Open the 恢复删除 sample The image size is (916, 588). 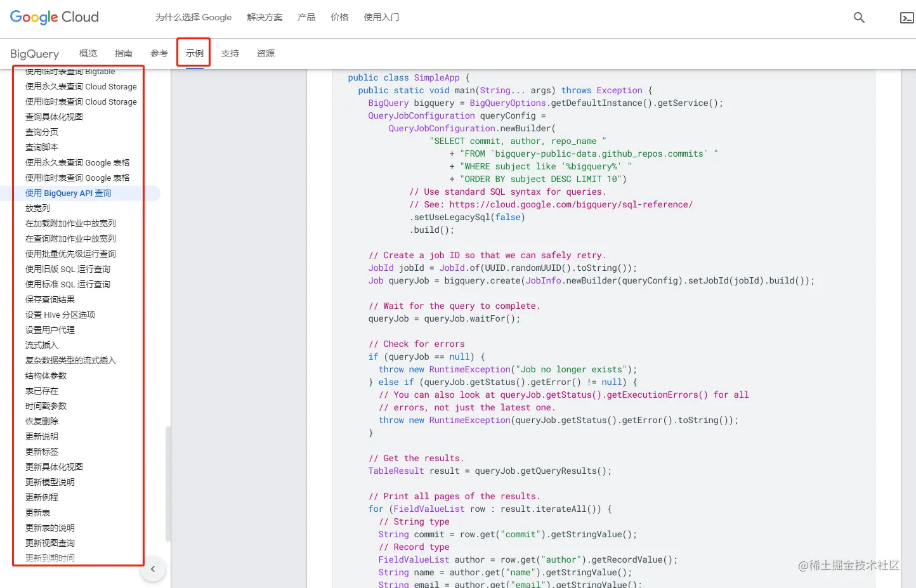click(42, 421)
